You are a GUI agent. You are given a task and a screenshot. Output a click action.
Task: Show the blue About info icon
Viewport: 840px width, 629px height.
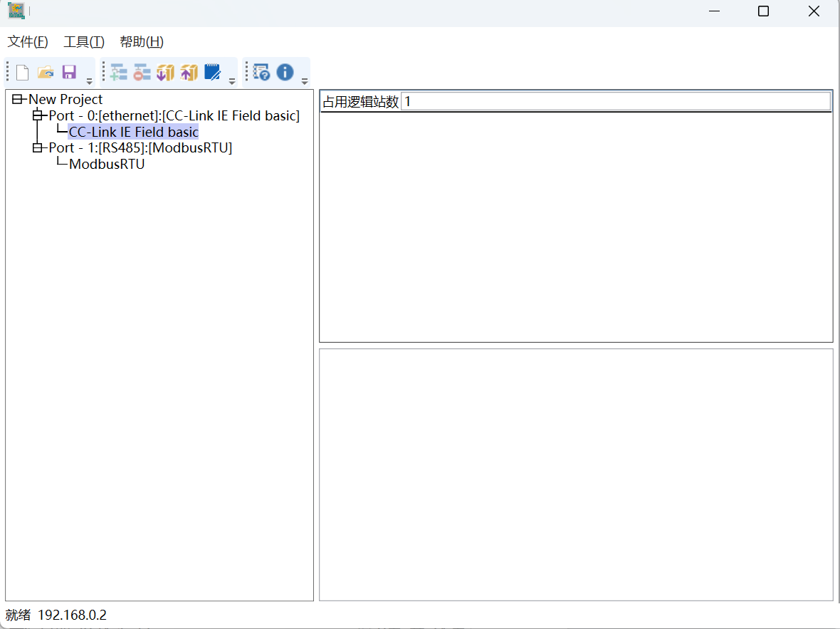click(285, 72)
